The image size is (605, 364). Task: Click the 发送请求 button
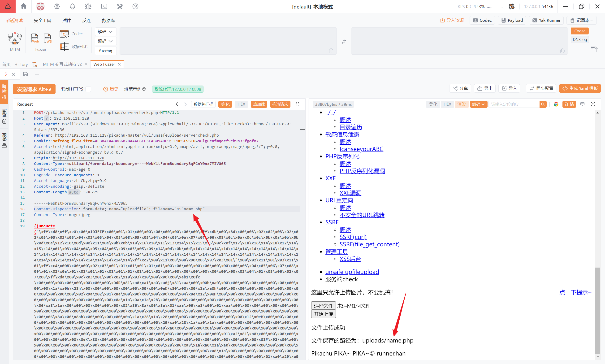34,89
